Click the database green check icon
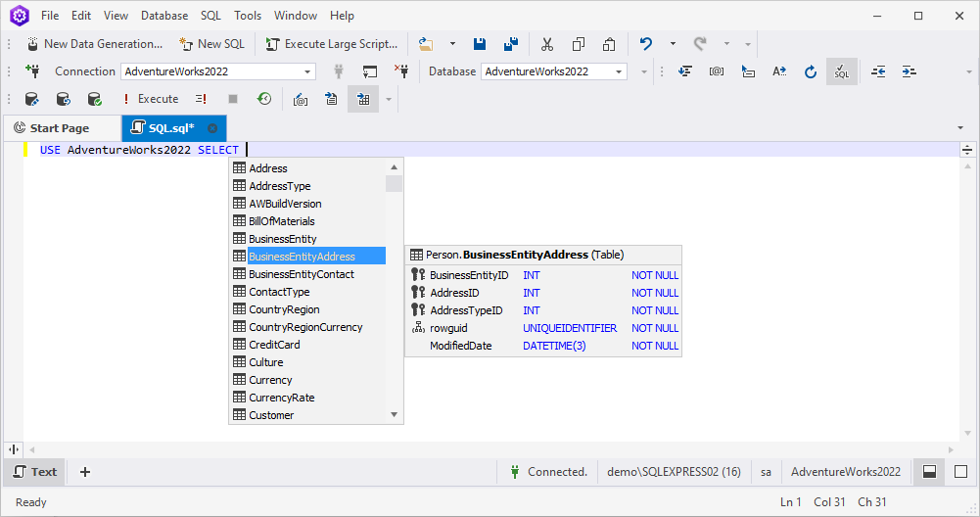 [x=94, y=99]
